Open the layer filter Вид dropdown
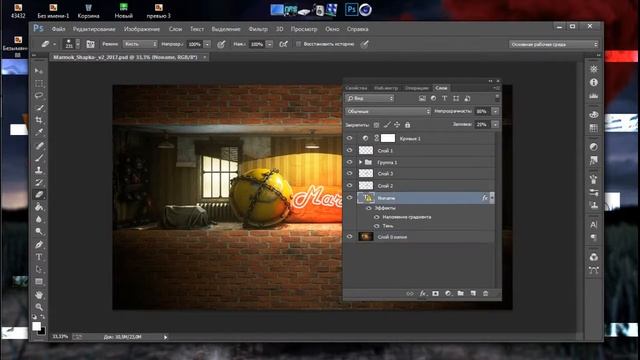 370,98
